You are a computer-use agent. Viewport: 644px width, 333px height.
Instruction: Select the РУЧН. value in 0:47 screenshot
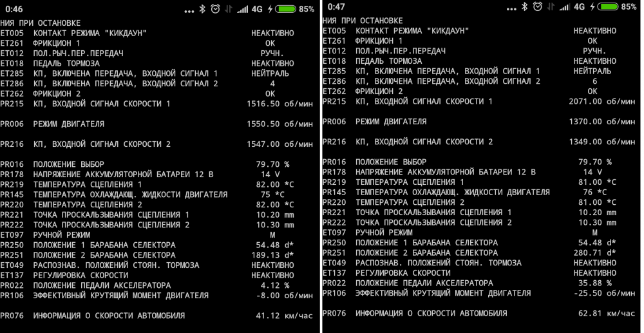[594, 51]
